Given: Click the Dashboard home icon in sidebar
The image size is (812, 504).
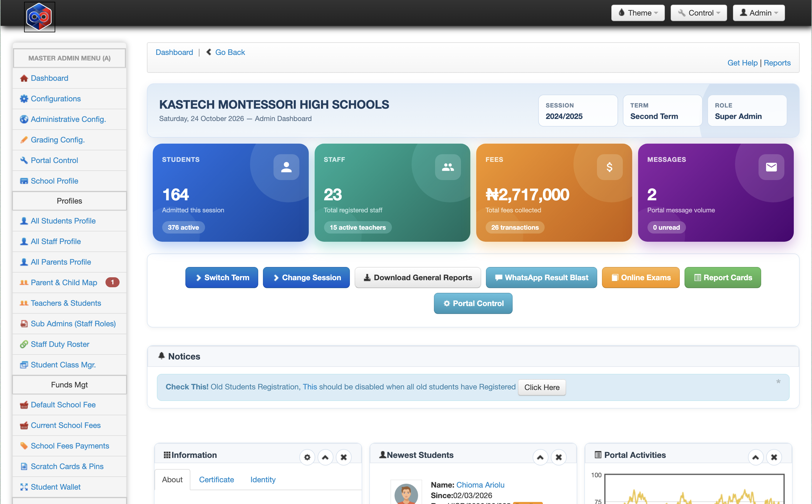Looking at the screenshot, I should [x=24, y=78].
